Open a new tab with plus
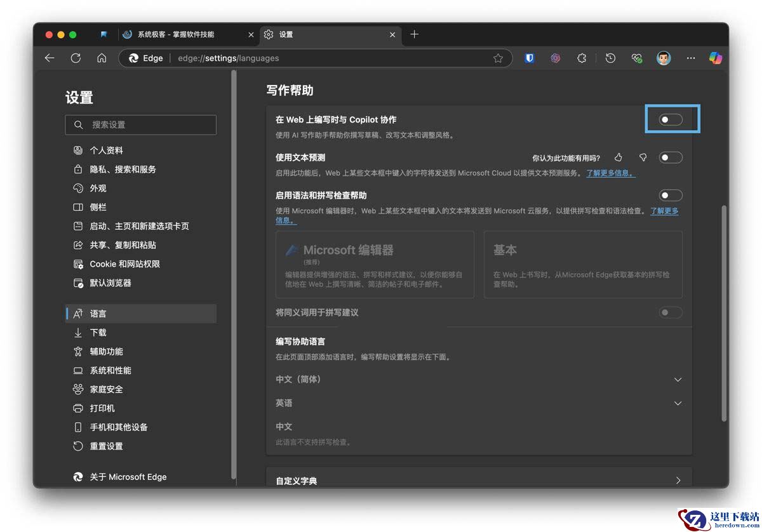Screen dimensions: 762x532 click(x=415, y=34)
